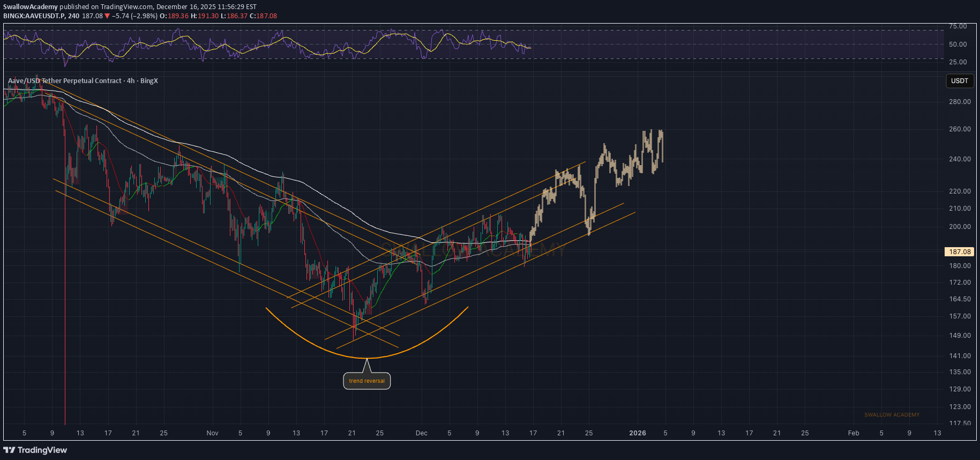The image size is (980, 460).
Task: Click the orange SWALLOW ACADEMY watermark bottom-right
Action: 892,415
